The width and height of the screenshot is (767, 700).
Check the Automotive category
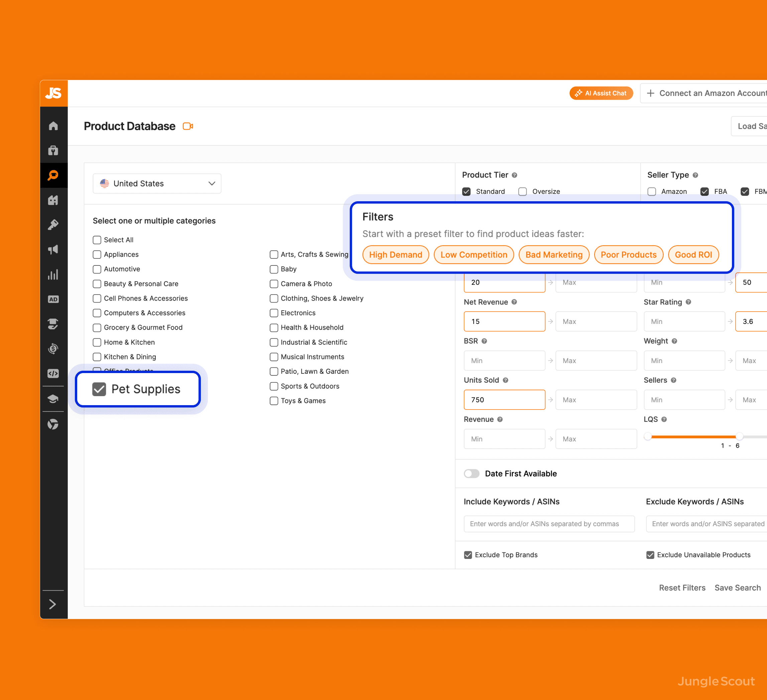pyautogui.click(x=97, y=269)
